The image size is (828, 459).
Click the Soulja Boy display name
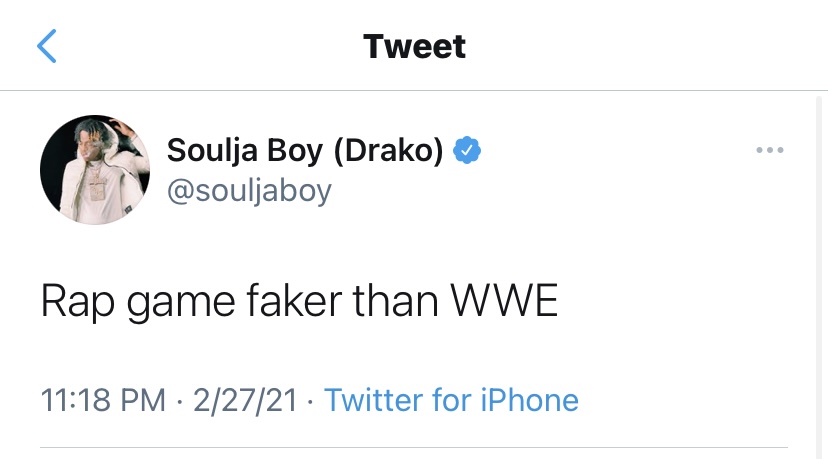pyautogui.click(x=245, y=150)
